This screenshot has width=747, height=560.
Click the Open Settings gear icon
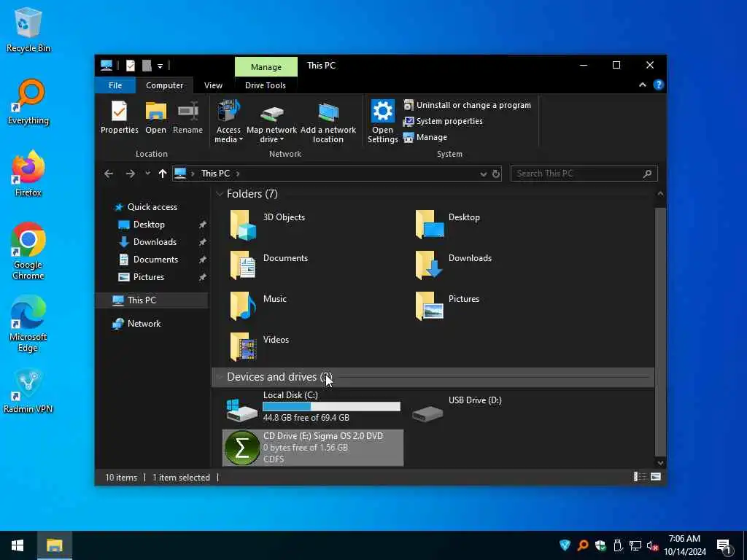pos(382,122)
